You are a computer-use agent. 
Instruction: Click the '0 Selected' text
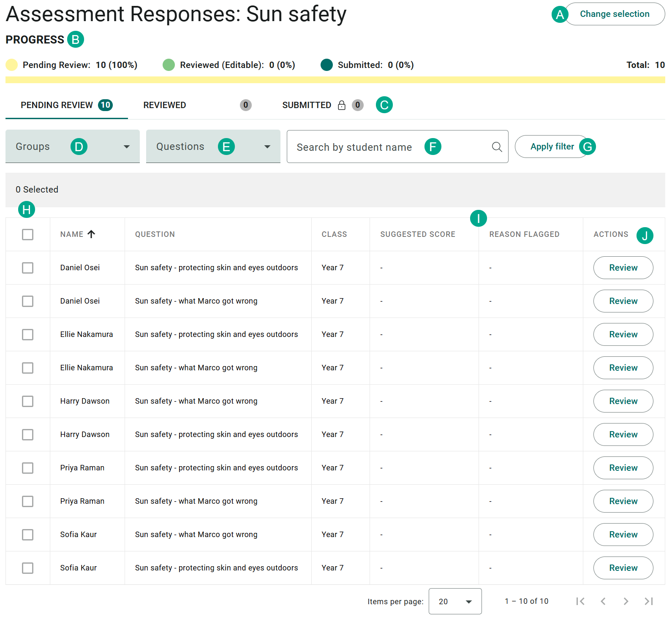point(37,190)
